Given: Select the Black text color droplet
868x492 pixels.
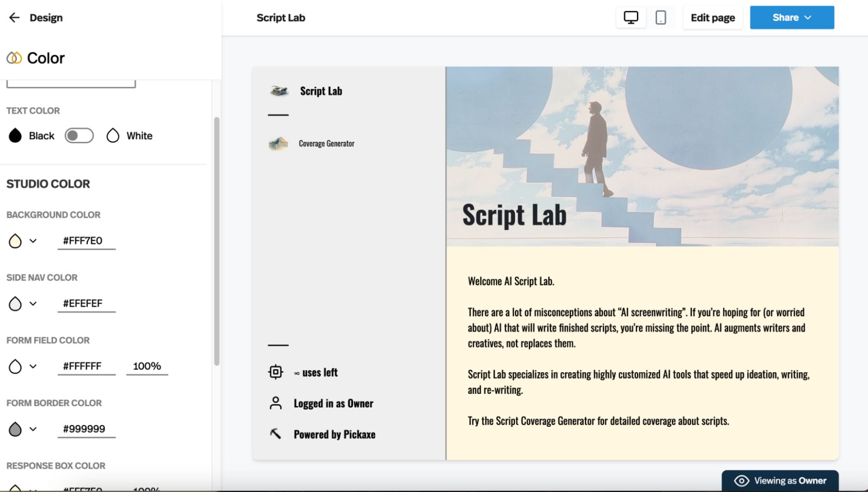Looking at the screenshot, I should [15, 136].
